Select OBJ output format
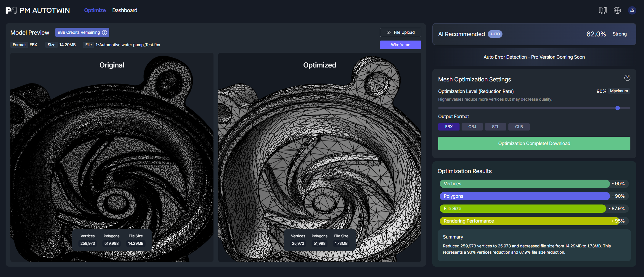The height and width of the screenshot is (277, 644). [x=472, y=127]
